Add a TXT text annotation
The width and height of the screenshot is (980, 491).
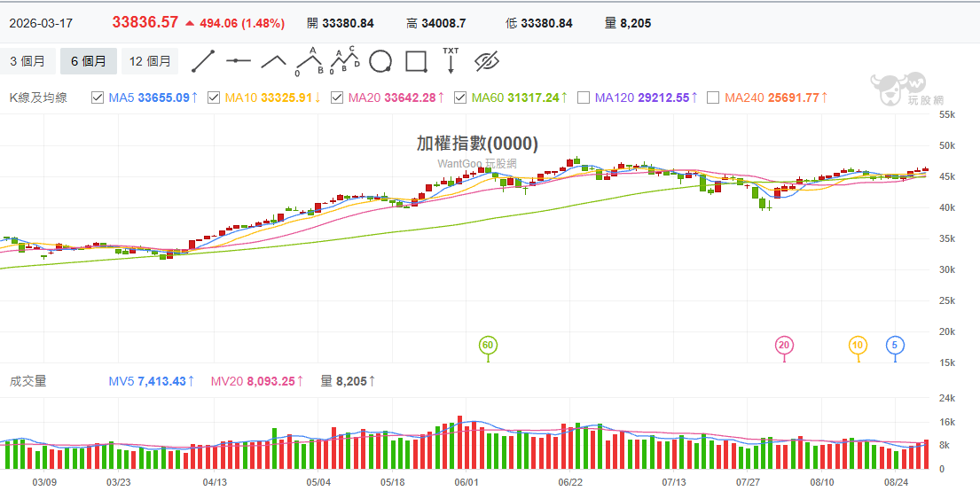(x=450, y=60)
